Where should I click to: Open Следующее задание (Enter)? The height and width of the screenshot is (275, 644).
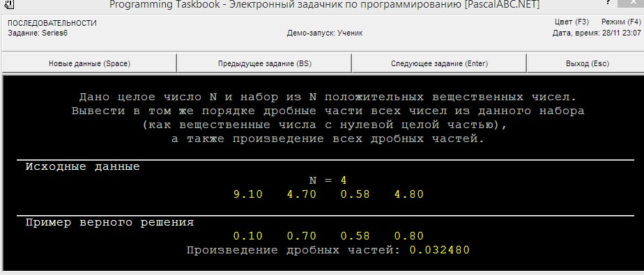(x=440, y=63)
